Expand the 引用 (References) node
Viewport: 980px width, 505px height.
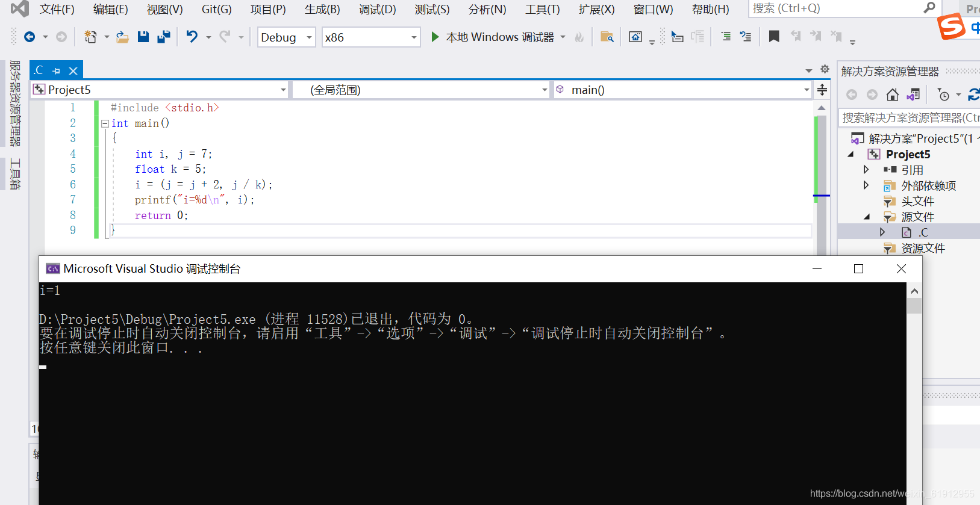(x=866, y=170)
